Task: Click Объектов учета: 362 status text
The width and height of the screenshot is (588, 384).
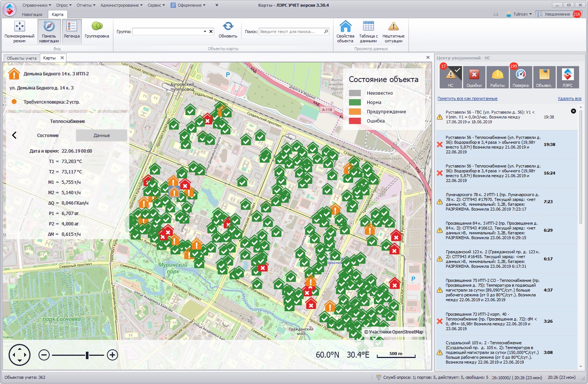Action: point(25,377)
